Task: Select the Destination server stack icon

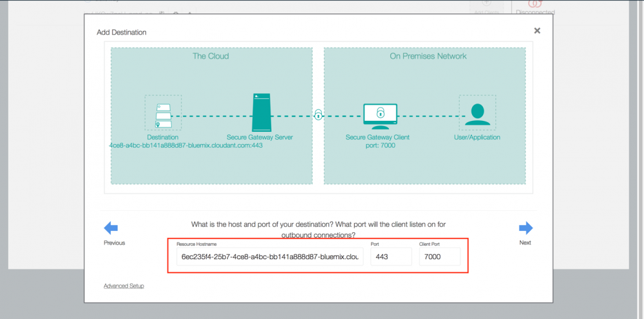Action: (x=163, y=116)
